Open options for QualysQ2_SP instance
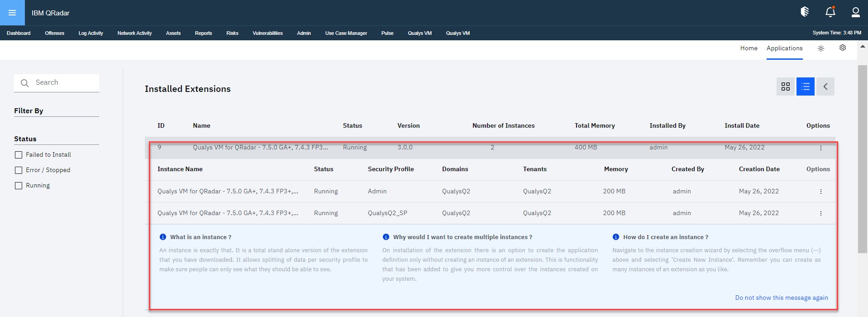This screenshot has height=317, width=868. pos(820,213)
